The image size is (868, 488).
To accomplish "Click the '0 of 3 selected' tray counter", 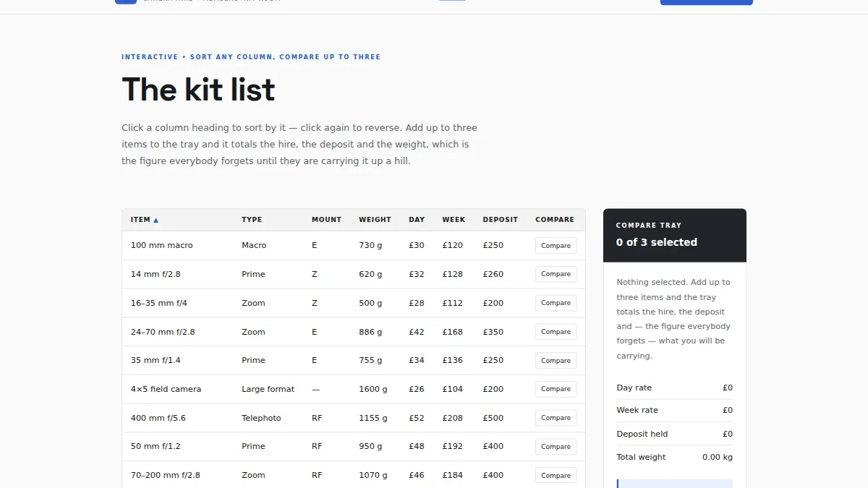I will (x=657, y=242).
